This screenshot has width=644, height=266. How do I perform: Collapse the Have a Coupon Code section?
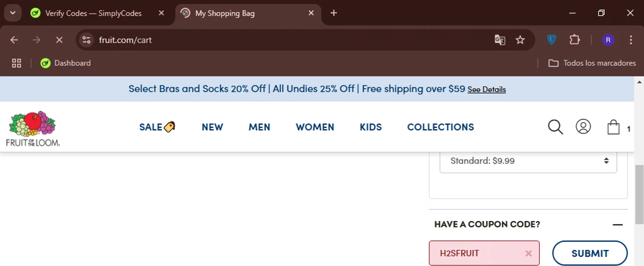click(617, 224)
